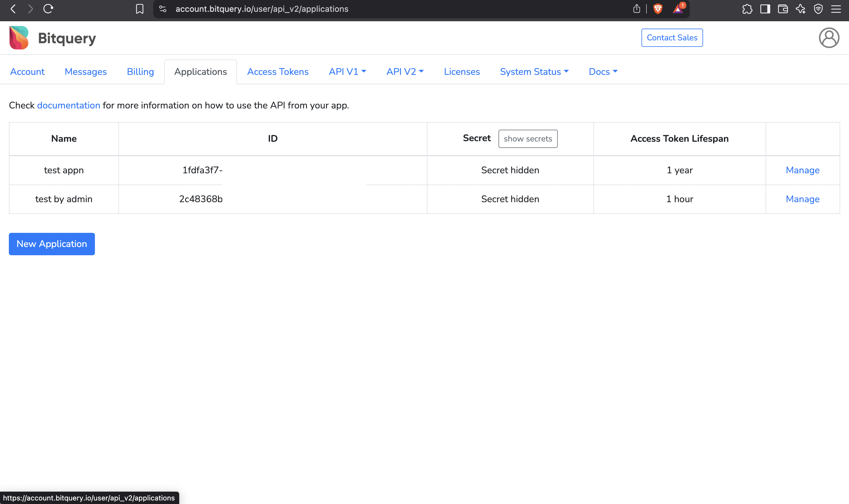The height and width of the screenshot is (504, 849).
Task: Go back with the browser back arrow
Action: click(x=13, y=9)
